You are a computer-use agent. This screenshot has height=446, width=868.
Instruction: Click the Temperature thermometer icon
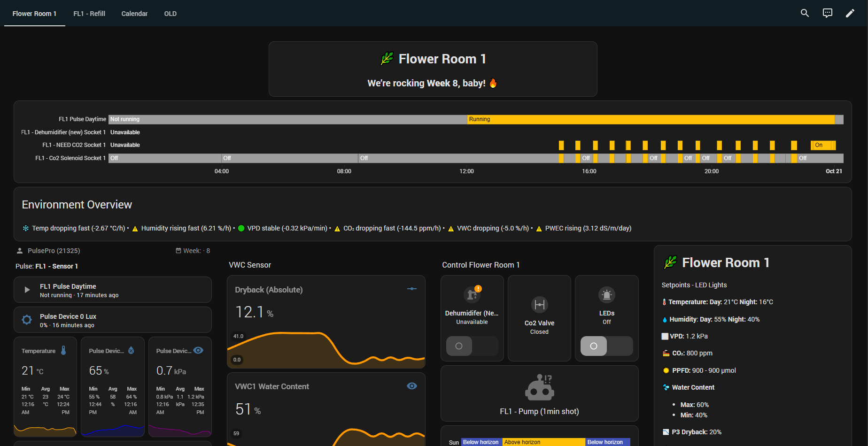[x=64, y=351]
